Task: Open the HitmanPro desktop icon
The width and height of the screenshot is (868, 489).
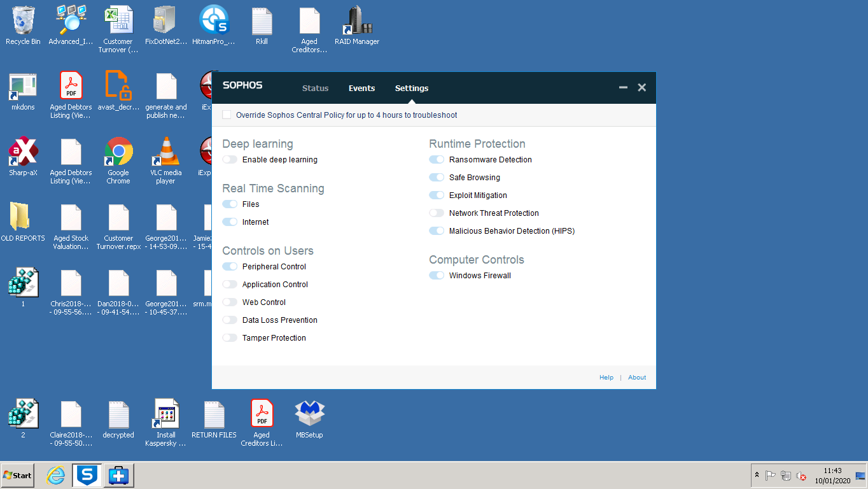Action: click(214, 21)
